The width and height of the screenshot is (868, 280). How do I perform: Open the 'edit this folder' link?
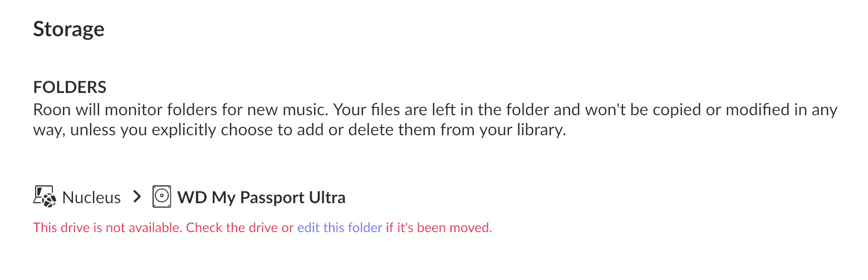tap(340, 227)
